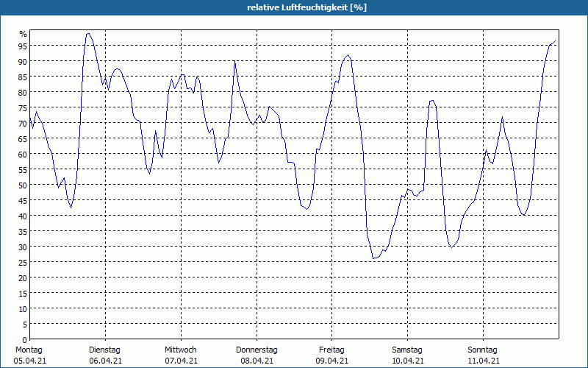Click the y-axis value '50'
588x368 pixels.
coord(23,185)
